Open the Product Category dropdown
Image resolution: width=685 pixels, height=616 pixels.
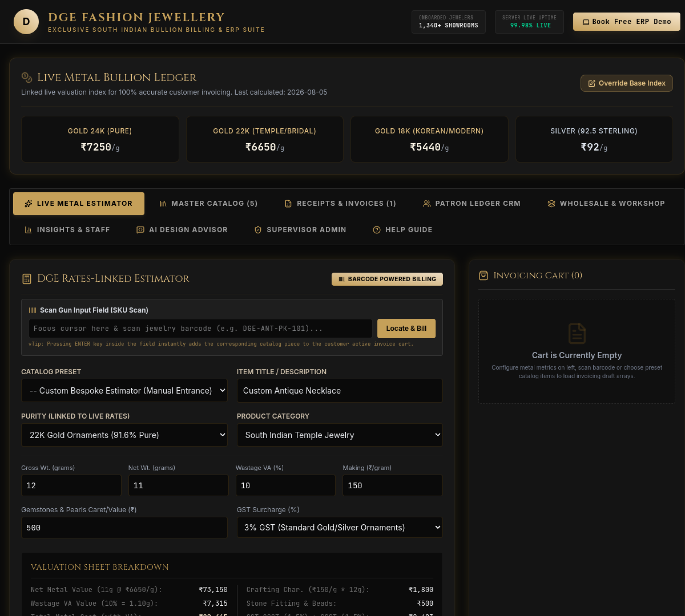(x=339, y=435)
